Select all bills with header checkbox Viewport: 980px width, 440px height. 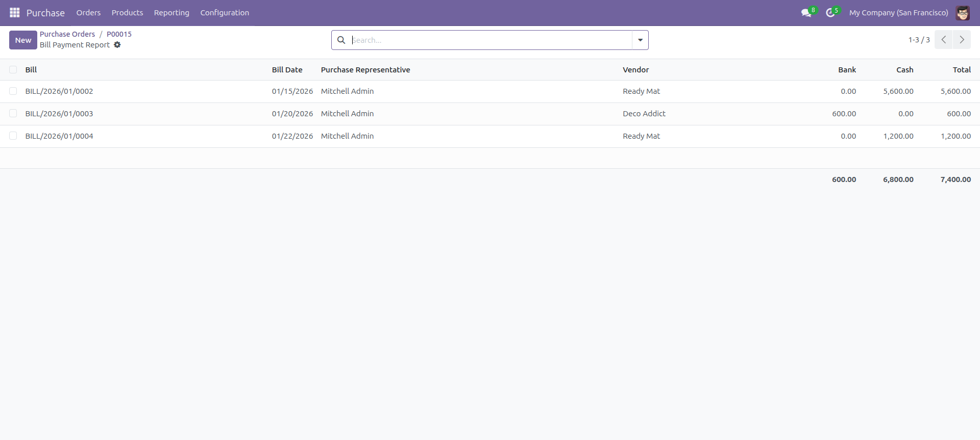pyautogui.click(x=13, y=70)
